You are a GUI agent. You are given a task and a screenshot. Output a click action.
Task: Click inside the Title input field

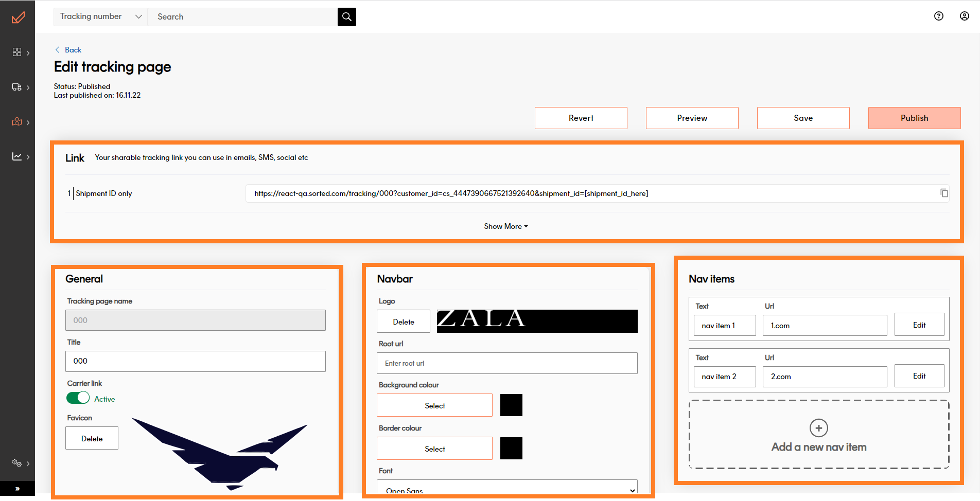coord(195,361)
